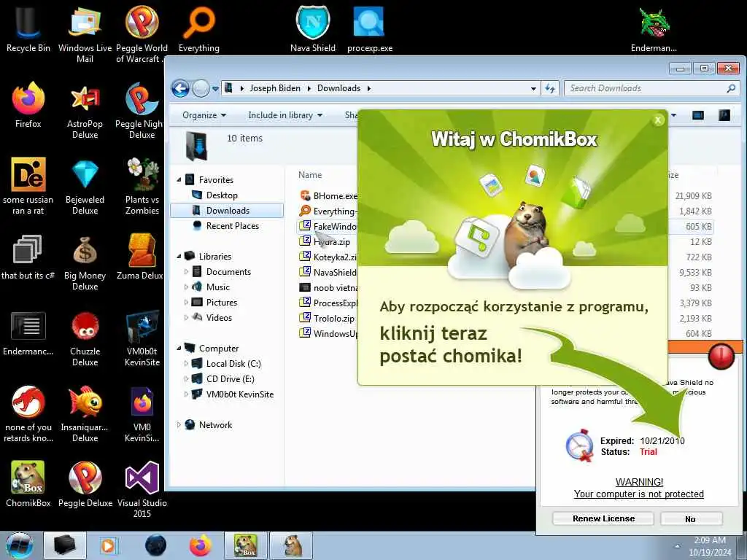Open Big Money Deluxe desktop icon
The image size is (747, 560).
85,262
